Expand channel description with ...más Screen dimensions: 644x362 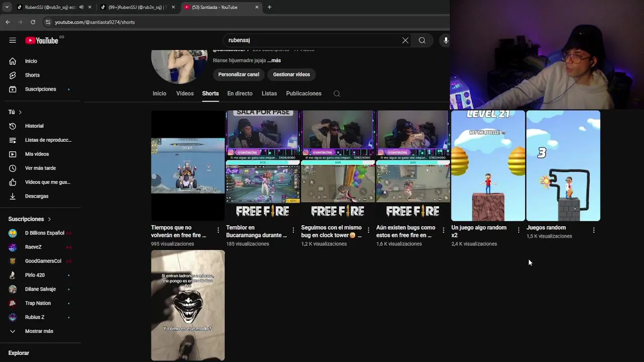point(274,60)
